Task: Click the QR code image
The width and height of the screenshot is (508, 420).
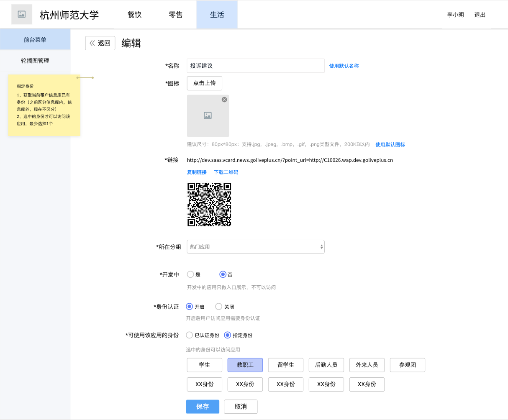Action: [x=209, y=205]
